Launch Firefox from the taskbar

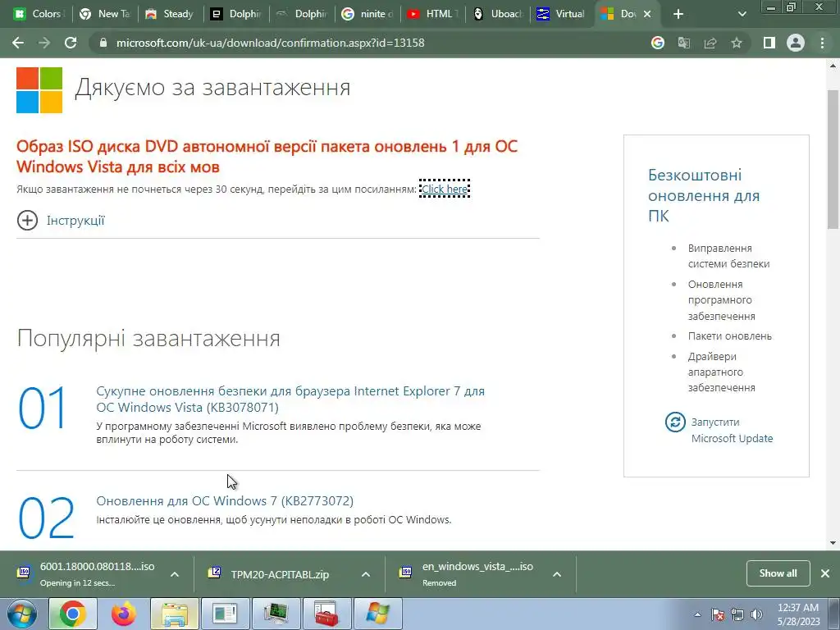tap(124, 614)
